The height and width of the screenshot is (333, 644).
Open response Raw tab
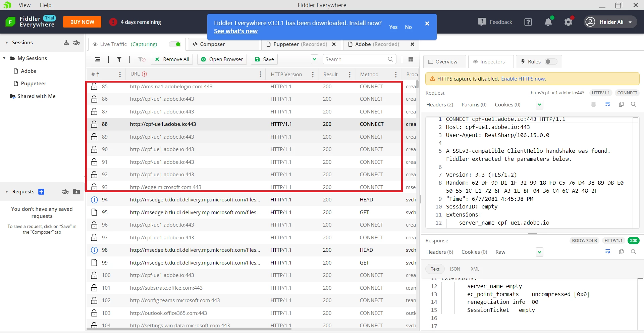(x=500, y=252)
